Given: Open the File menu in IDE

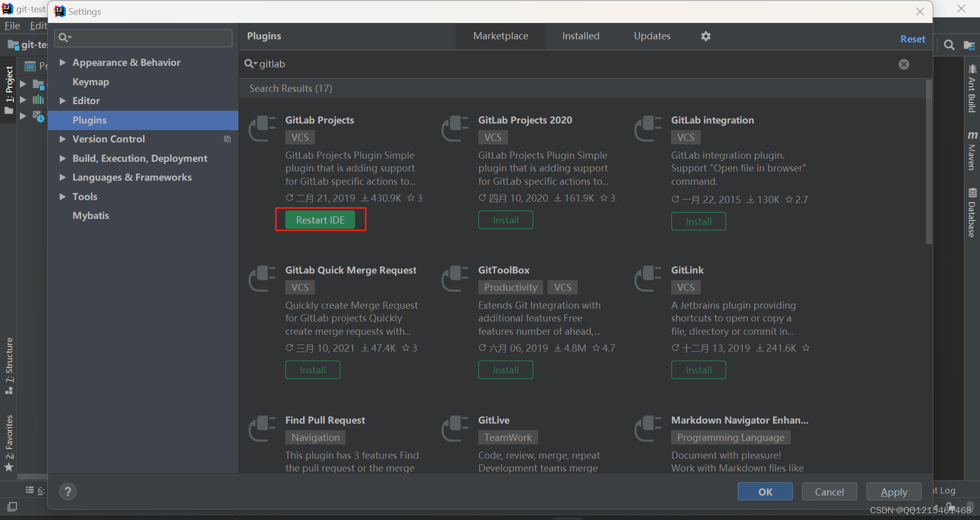Looking at the screenshot, I should tap(12, 26).
